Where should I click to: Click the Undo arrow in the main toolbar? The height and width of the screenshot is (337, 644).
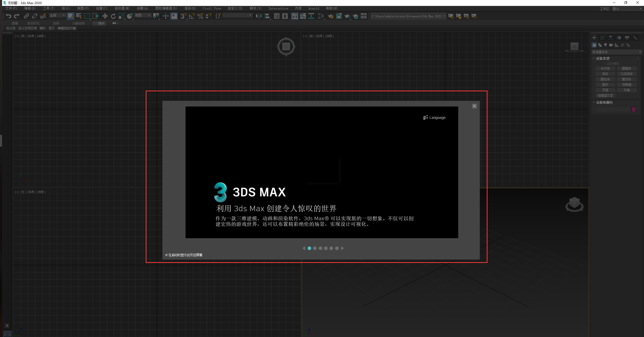[8, 16]
